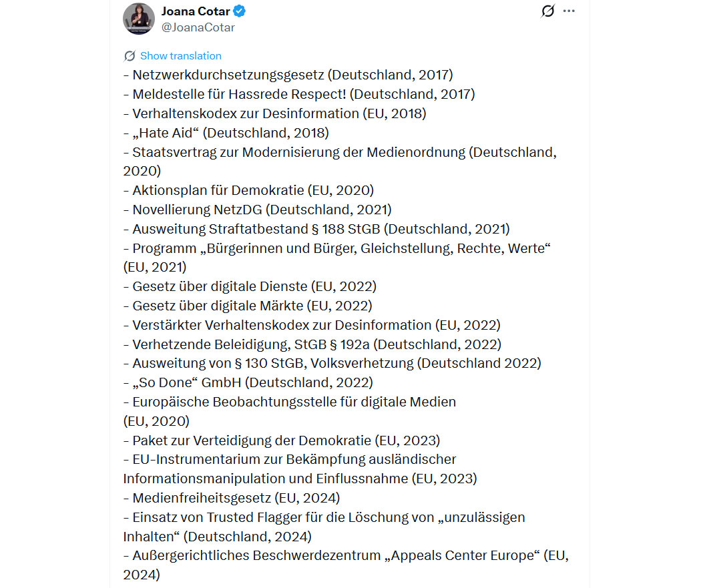
Task: Click the „Hate Aid“ line in the post
Action: pyautogui.click(x=226, y=133)
